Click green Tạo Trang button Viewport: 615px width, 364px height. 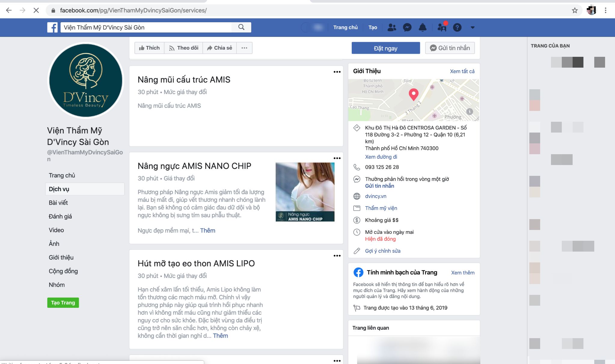pyautogui.click(x=63, y=303)
